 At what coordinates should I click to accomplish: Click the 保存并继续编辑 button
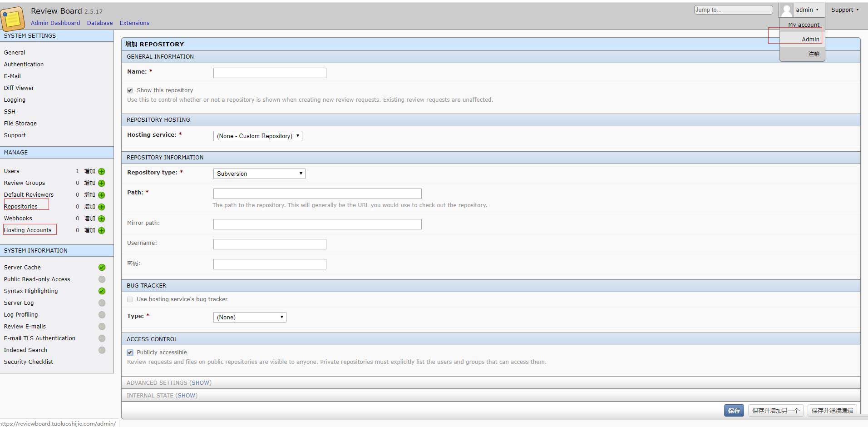tap(832, 411)
